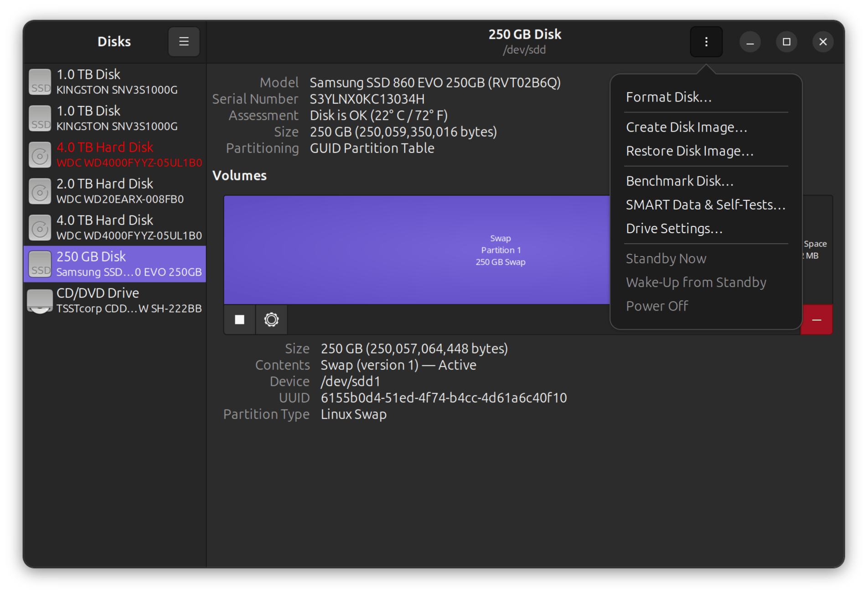Select the red failing 4.0 TB Hard Disk
Viewport: 868px width, 594px height.
(115, 154)
